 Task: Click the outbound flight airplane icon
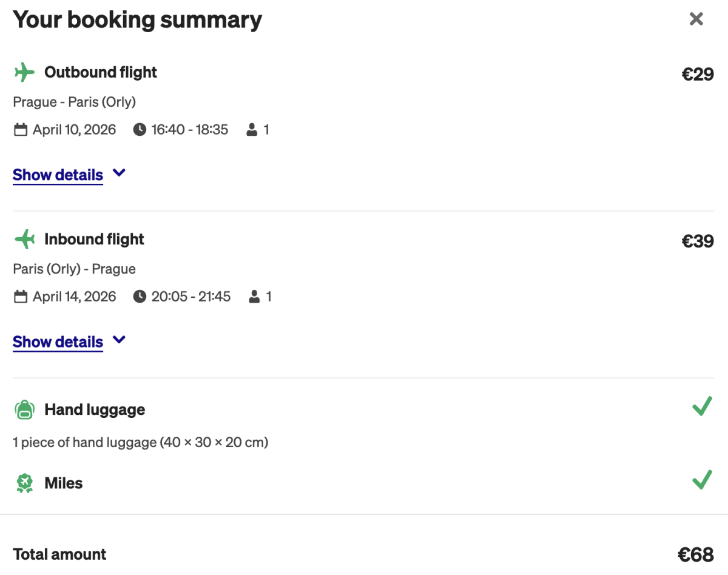tap(24, 72)
